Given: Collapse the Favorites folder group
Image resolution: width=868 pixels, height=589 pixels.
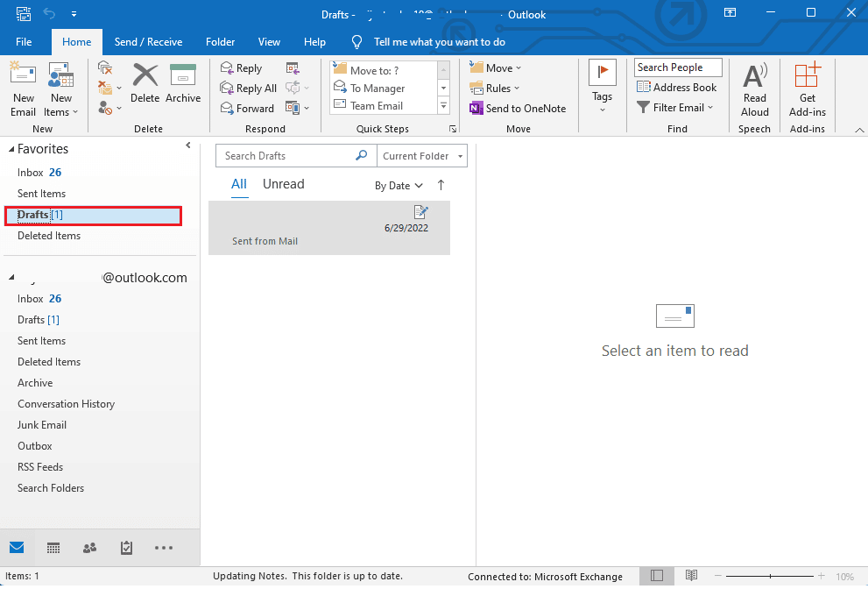Looking at the screenshot, I should pyautogui.click(x=11, y=150).
